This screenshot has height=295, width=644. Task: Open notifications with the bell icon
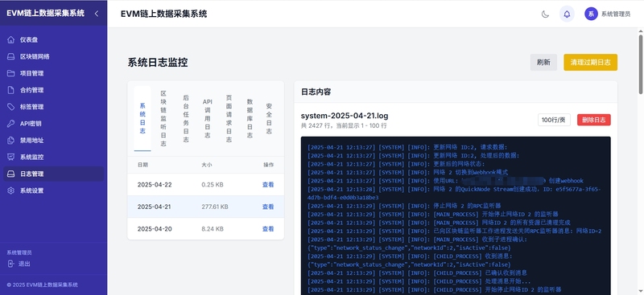click(x=567, y=14)
